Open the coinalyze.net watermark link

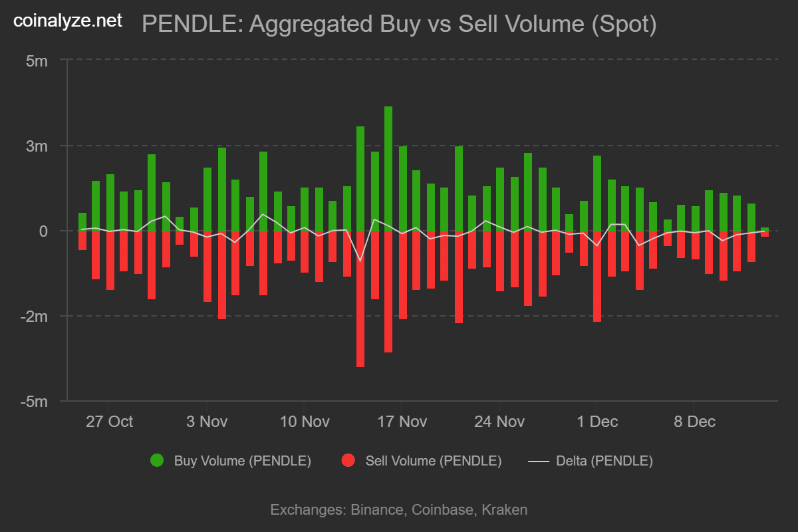coord(68,21)
